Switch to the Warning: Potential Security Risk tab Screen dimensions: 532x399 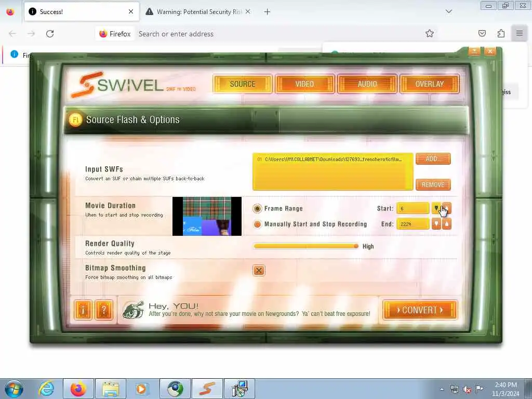[x=198, y=11]
